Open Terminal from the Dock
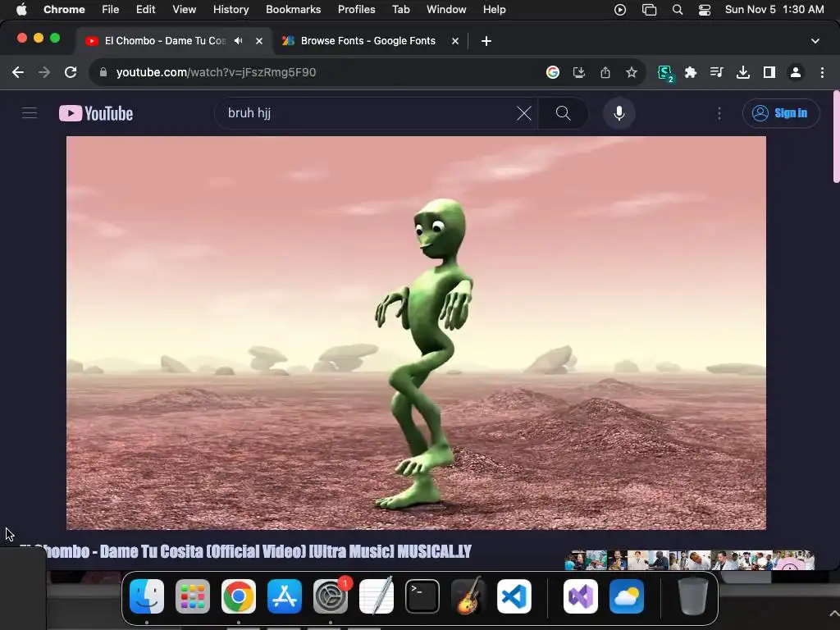This screenshot has width=840, height=630. [422, 596]
